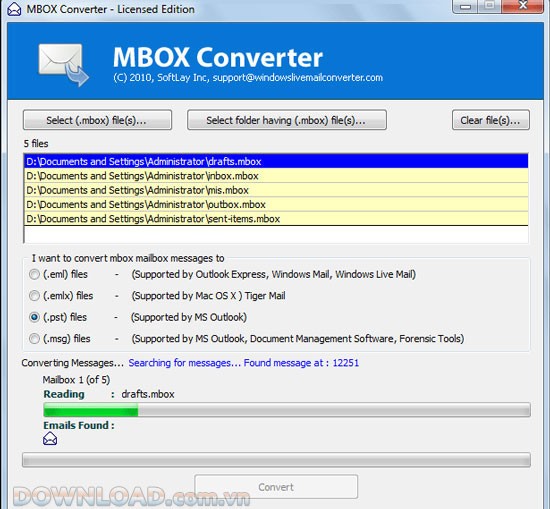Click the Convert button
The height and width of the screenshot is (509, 550).
[x=276, y=487]
